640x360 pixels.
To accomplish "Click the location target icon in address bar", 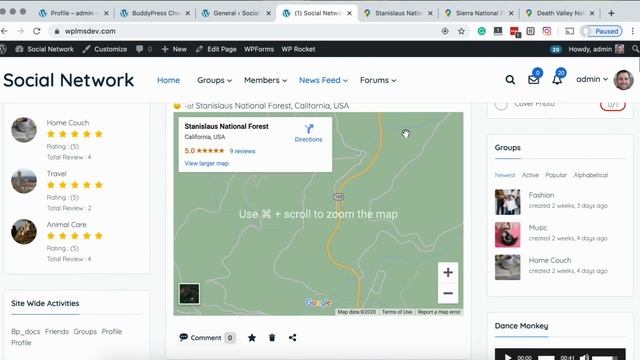I will point(445,31).
